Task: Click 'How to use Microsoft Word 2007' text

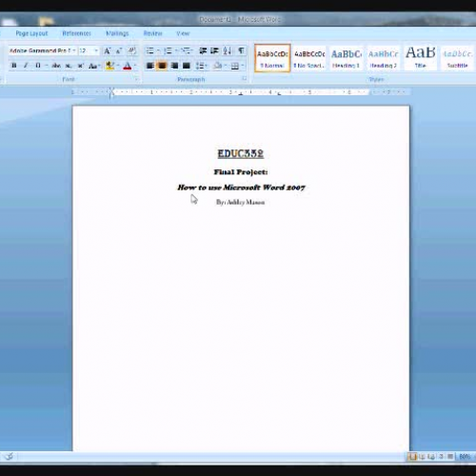Action: coord(241,188)
